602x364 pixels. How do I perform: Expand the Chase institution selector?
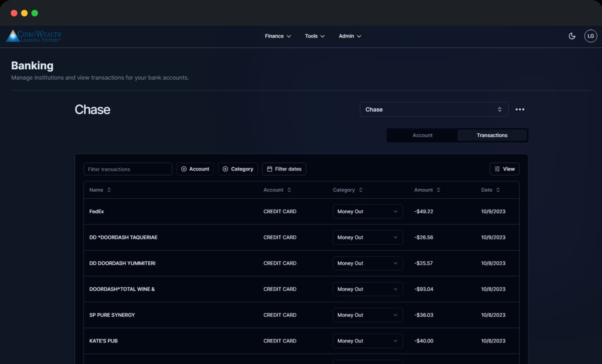pos(434,110)
